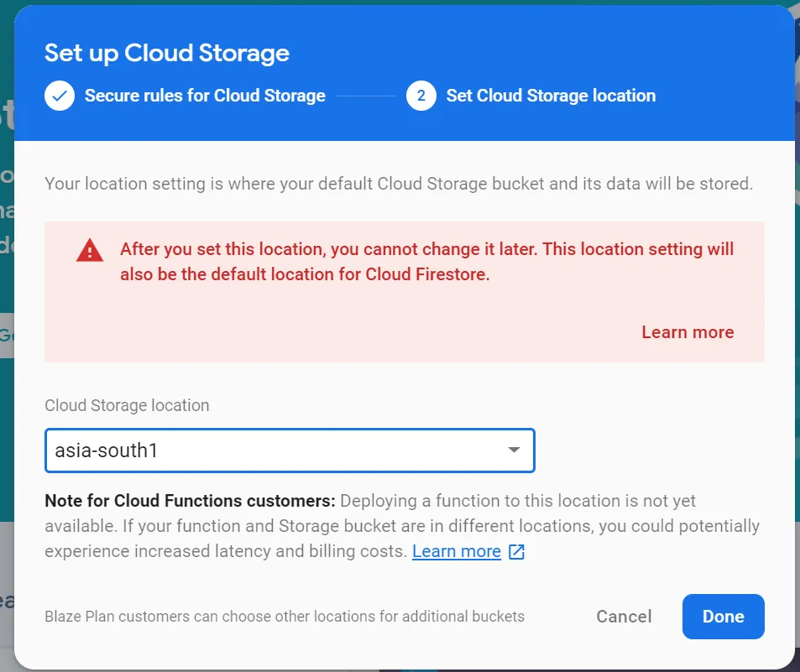Open the red Learn more warning link

[x=688, y=332]
